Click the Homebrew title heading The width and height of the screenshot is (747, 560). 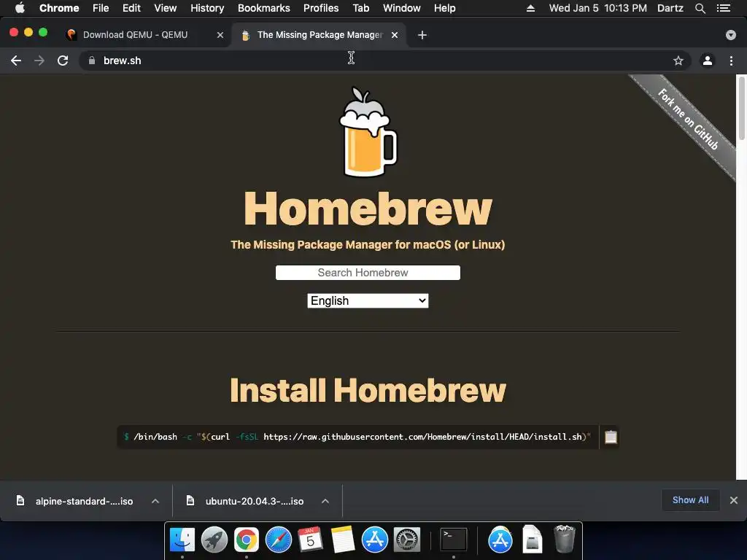[x=368, y=208]
